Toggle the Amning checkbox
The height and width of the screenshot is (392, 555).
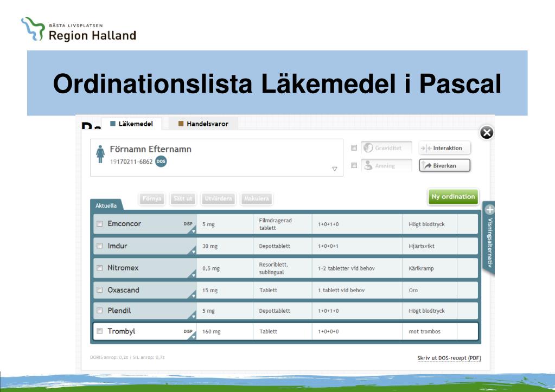354,165
